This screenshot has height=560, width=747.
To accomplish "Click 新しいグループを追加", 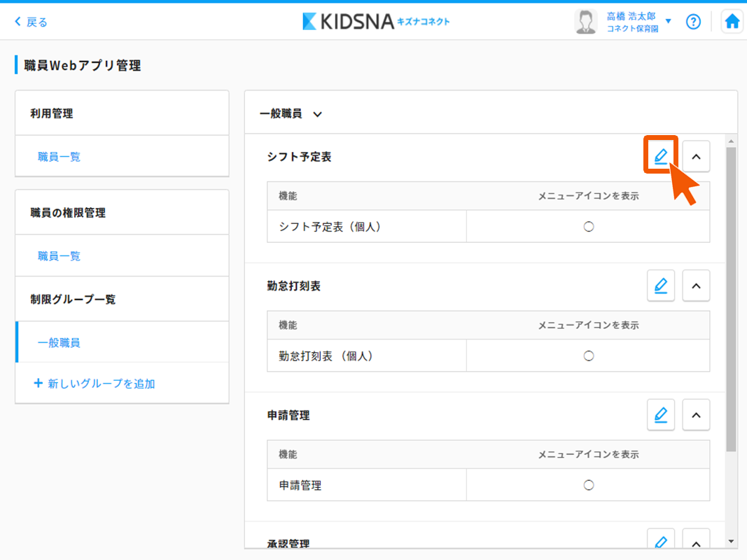I will [95, 384].
